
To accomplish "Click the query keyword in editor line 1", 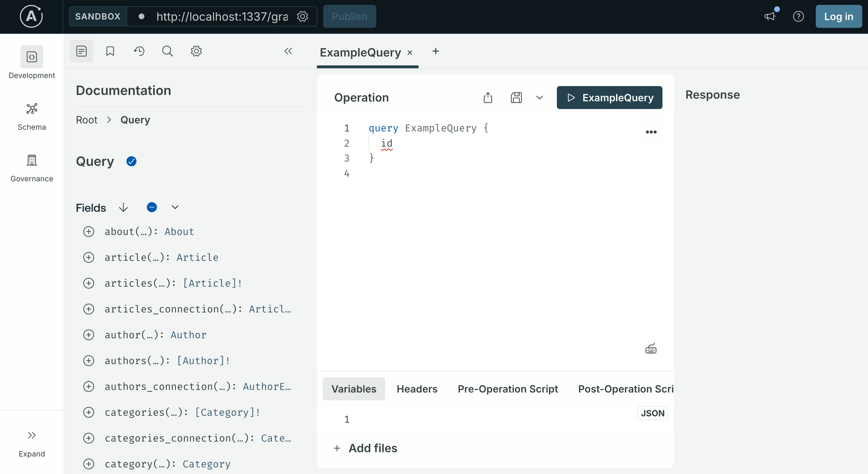I will point(383,128).
